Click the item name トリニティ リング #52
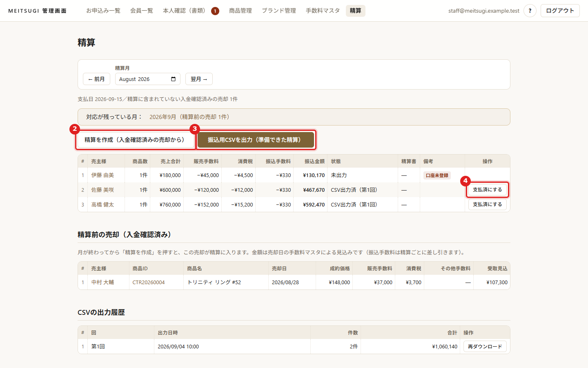588x368 pixels. (x=214, y=282)
